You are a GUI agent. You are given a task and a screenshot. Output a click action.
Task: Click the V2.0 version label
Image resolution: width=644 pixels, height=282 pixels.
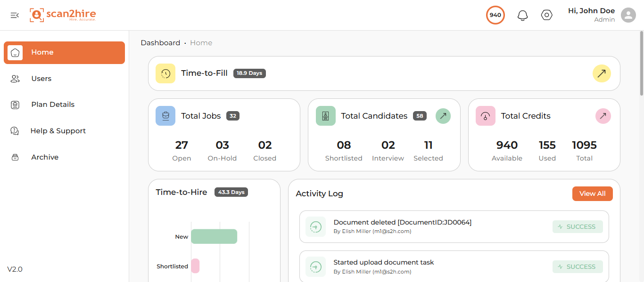pos(15,269)
